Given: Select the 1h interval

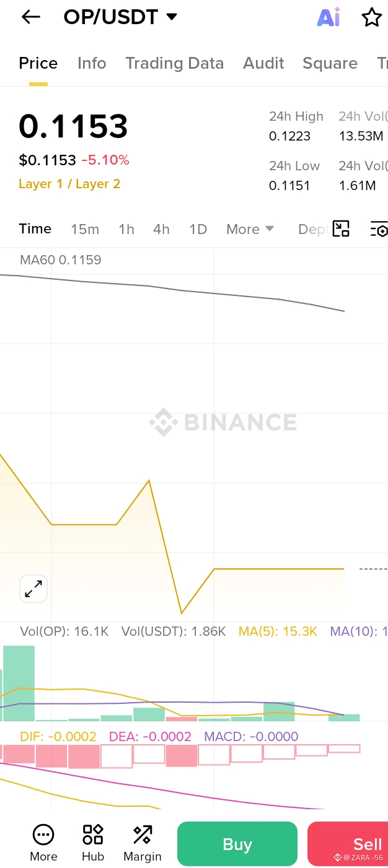Looking at the screenshot, I should tap(126, 229).
